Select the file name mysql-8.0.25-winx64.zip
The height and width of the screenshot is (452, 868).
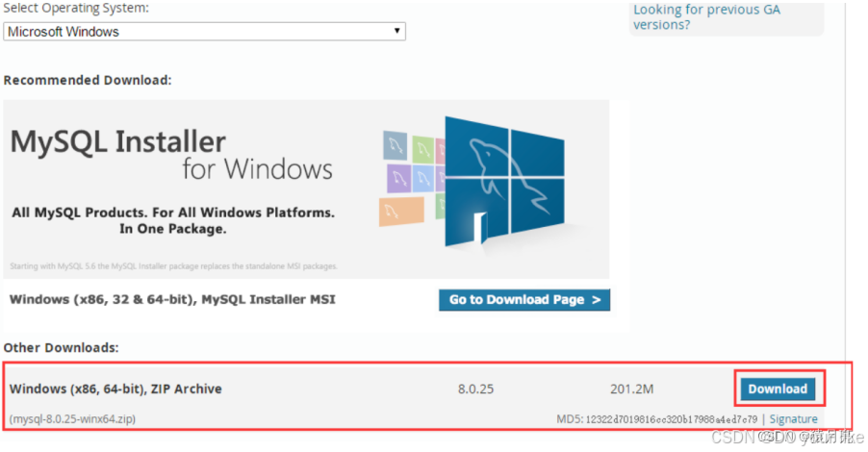click(72, 418)
